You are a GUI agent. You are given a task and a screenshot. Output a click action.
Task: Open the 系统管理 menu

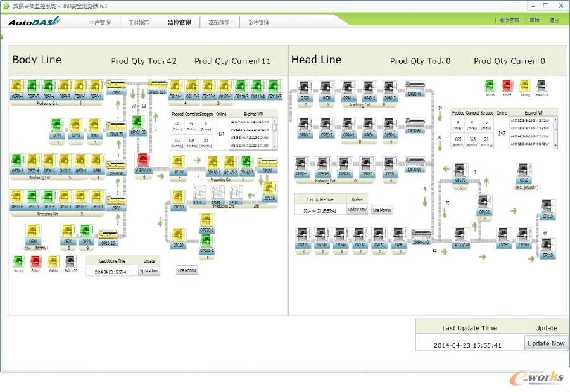click(258, 23)
